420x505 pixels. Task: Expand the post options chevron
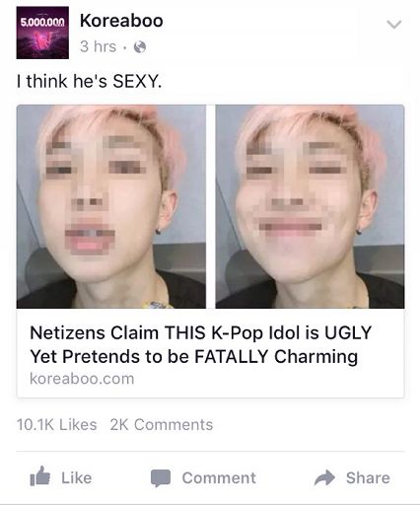[393, 25]
